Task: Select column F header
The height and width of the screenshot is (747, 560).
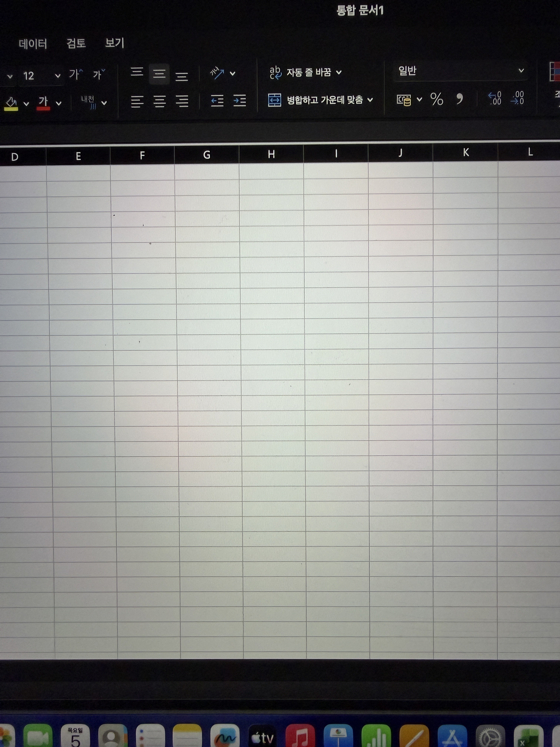Action: click(x=142, y=155)
